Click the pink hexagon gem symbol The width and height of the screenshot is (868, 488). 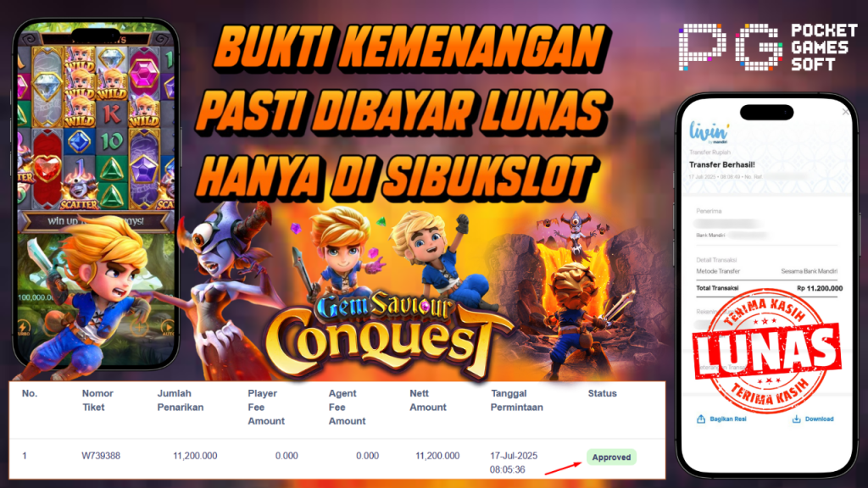(144, 74)
